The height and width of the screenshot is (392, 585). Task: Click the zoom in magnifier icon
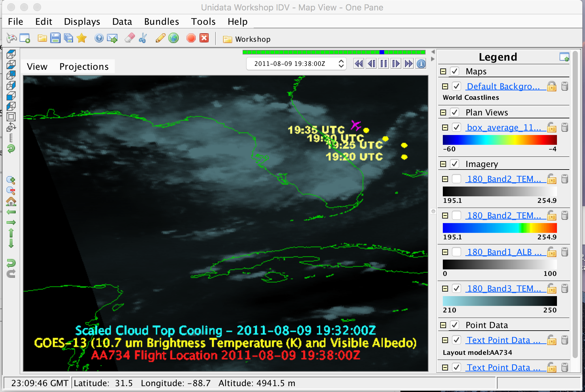11,180
